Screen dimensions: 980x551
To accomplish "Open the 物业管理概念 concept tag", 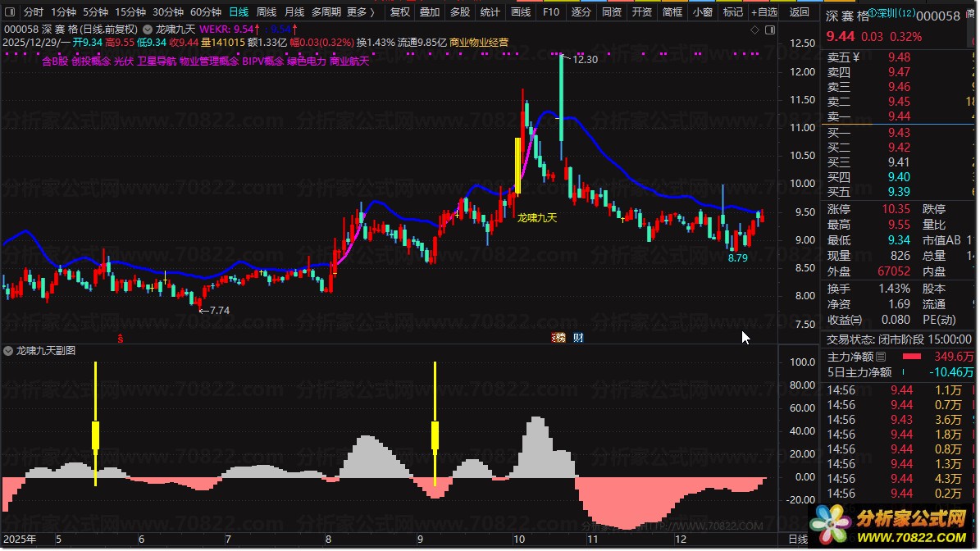I will 209,61.
